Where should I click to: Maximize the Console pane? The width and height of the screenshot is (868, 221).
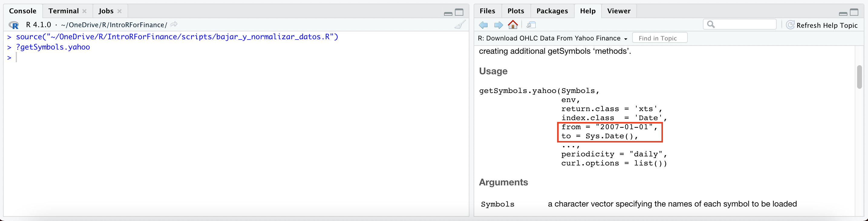click(459, 12)
